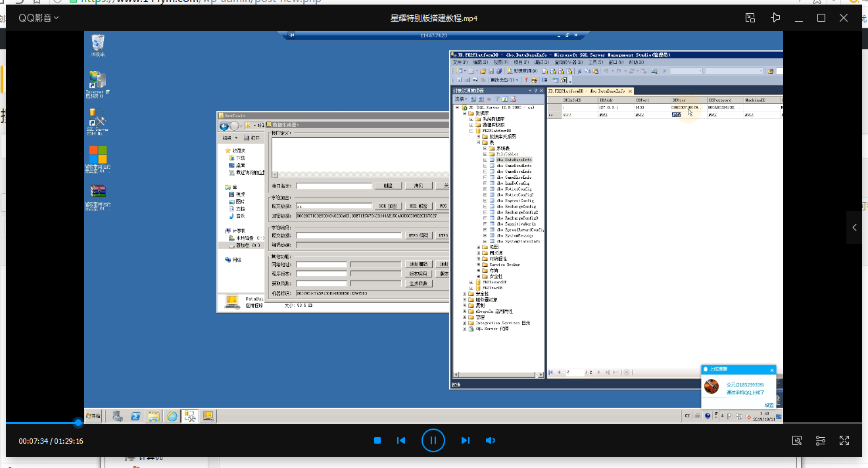Click the execute SQL exclamation icon
The image size is (868, 468).
pos(525,80)
